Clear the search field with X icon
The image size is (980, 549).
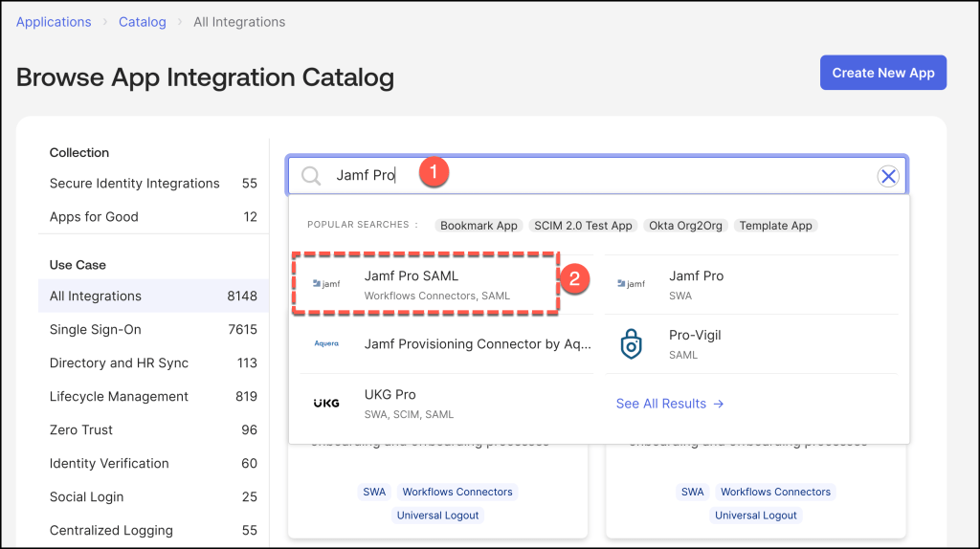888,176
